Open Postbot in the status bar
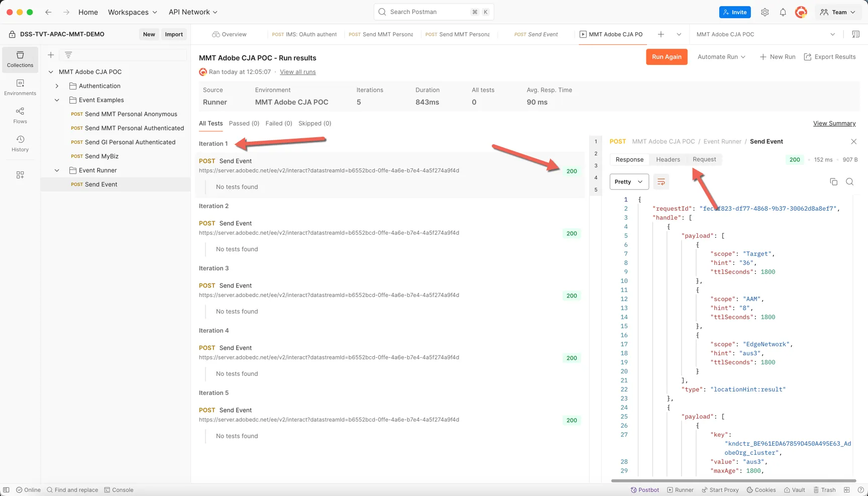This screenshot has height=496, width=868. [x=645, y=490]
